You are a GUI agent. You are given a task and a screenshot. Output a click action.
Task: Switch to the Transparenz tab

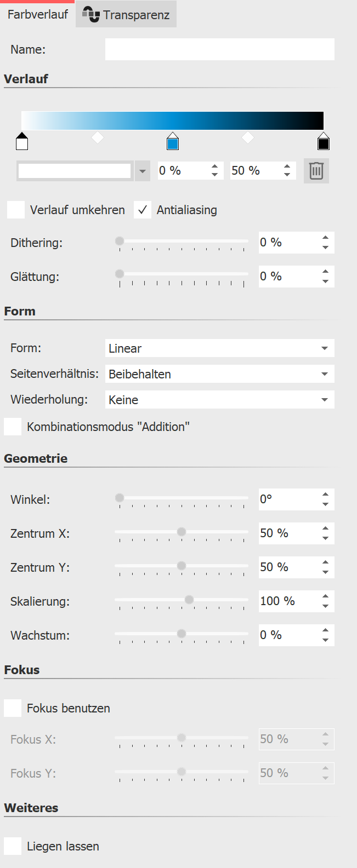point(126,14)
